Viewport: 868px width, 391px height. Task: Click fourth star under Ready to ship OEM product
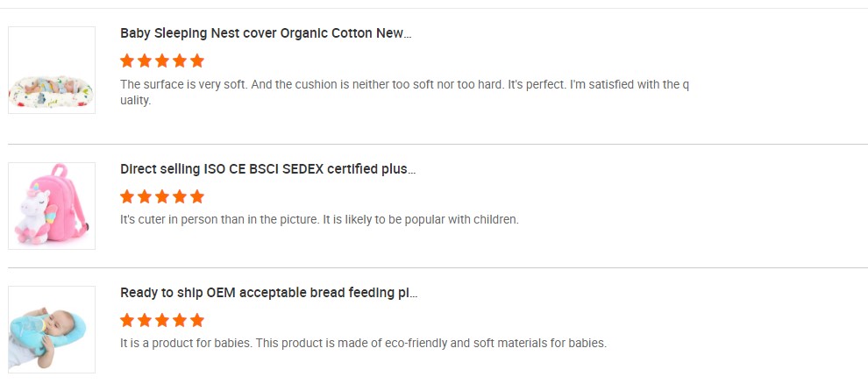tap(180, 320)
